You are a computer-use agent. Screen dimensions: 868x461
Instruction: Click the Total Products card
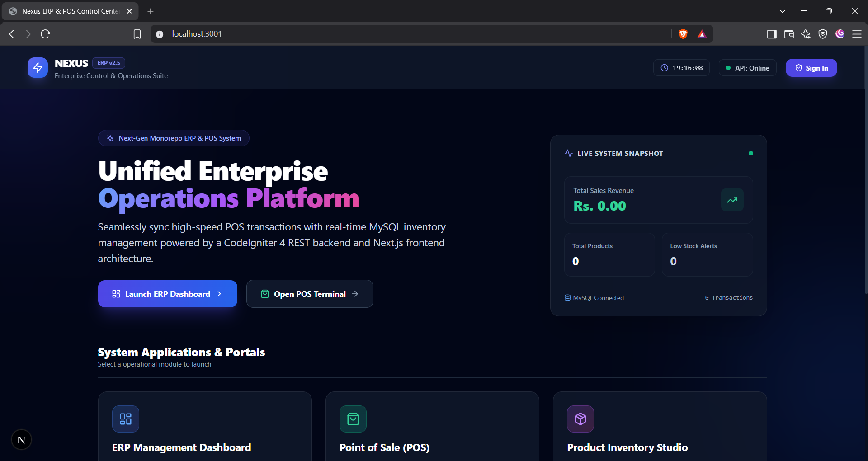point(609,254)
